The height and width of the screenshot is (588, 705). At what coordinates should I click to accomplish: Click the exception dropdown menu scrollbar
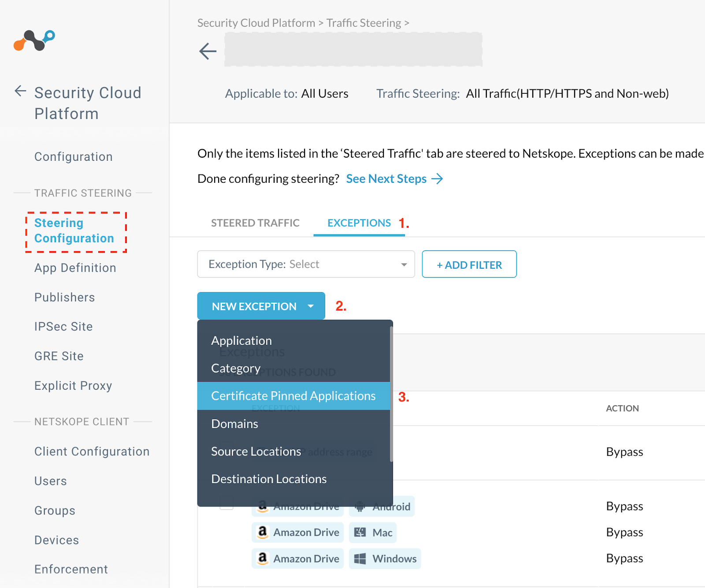391,394
